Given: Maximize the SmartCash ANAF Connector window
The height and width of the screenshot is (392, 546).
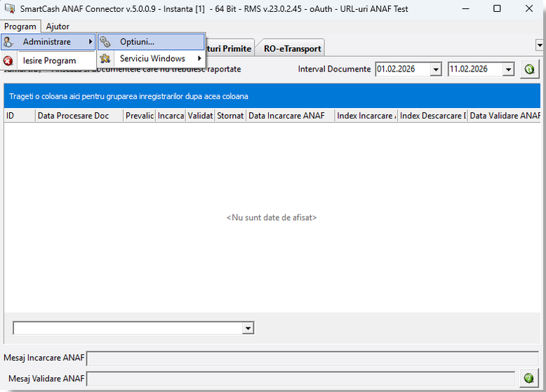Looking at the screenshot, I should (x=497, y=8).
